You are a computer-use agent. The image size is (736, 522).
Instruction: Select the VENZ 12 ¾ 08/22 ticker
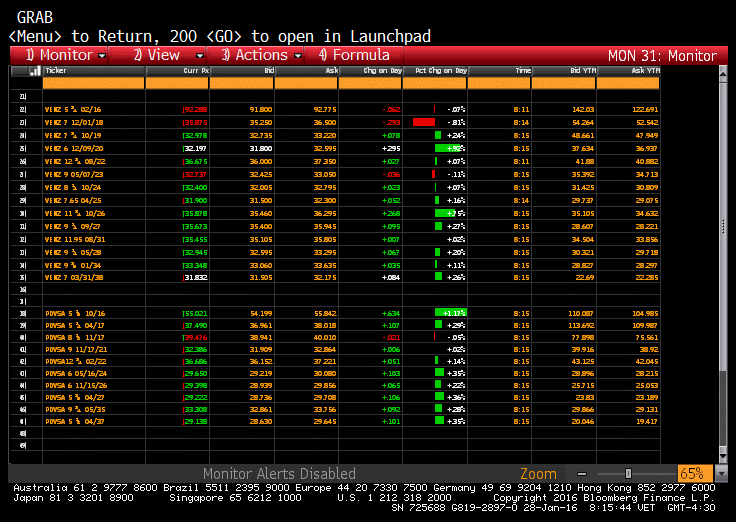pyautogui.click(x=75, y=161)
